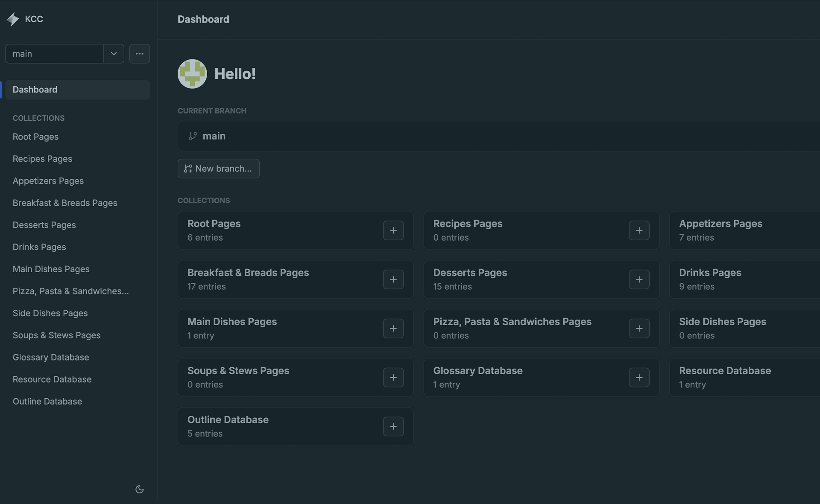Image resolution: width=820 pixels, height=504 pixels.
Task: Add new entry to Main Dishes Pages
Action: click(393, 329)
